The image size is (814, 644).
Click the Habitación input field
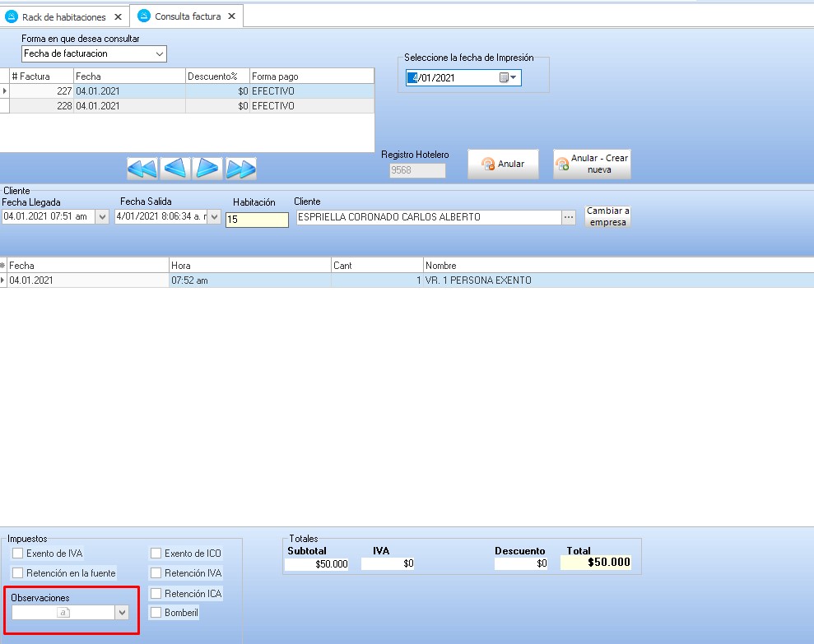(x=257, y=220)
